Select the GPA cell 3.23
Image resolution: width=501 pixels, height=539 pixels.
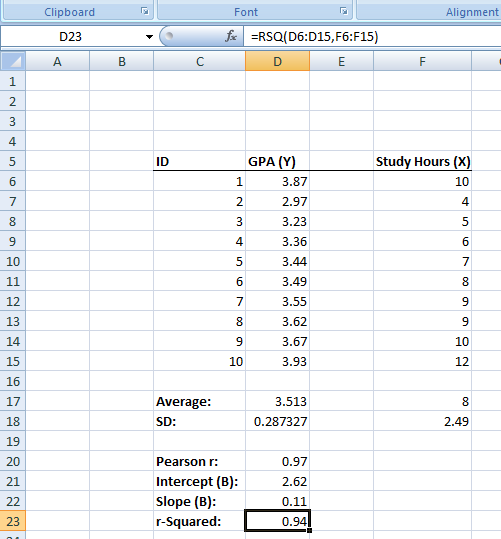coord(277,221)
